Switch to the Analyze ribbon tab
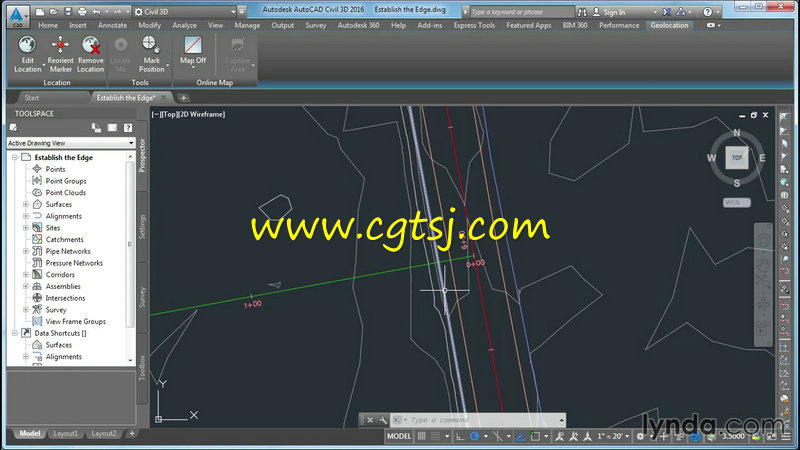The height and width of the screenshot is (450, 800). (x=184, y=25)
